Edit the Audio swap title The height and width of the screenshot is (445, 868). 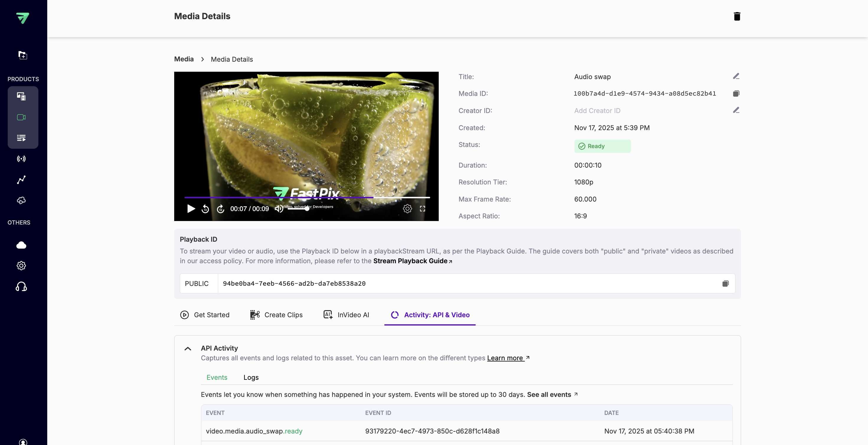[x=736, y=76]
